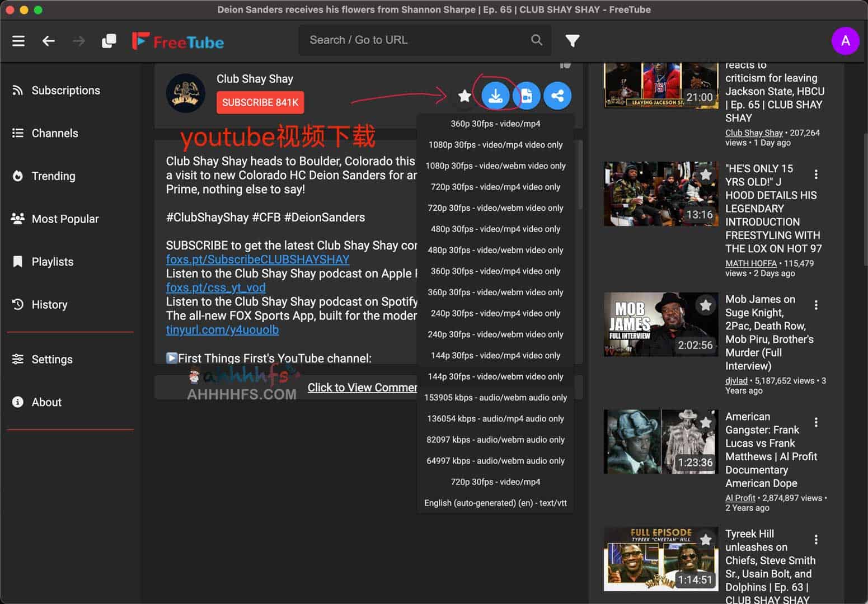Click the share video icon

(557, 95)
